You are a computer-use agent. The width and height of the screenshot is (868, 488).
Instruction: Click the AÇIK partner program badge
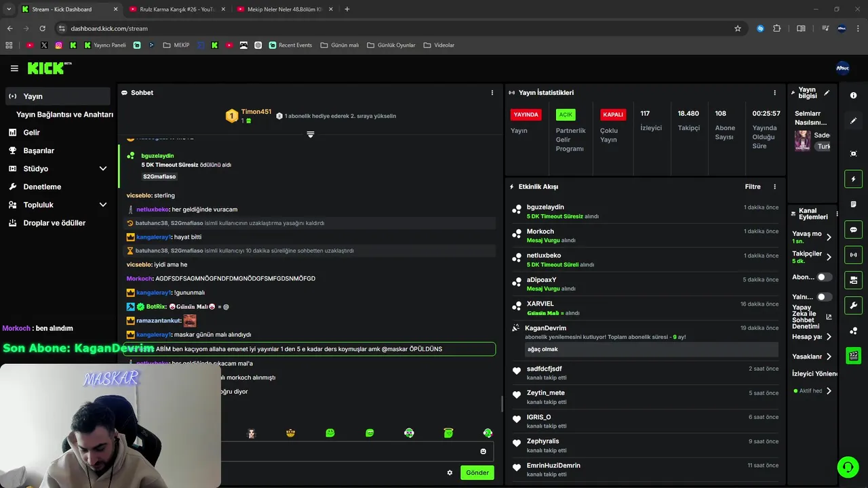566,115
